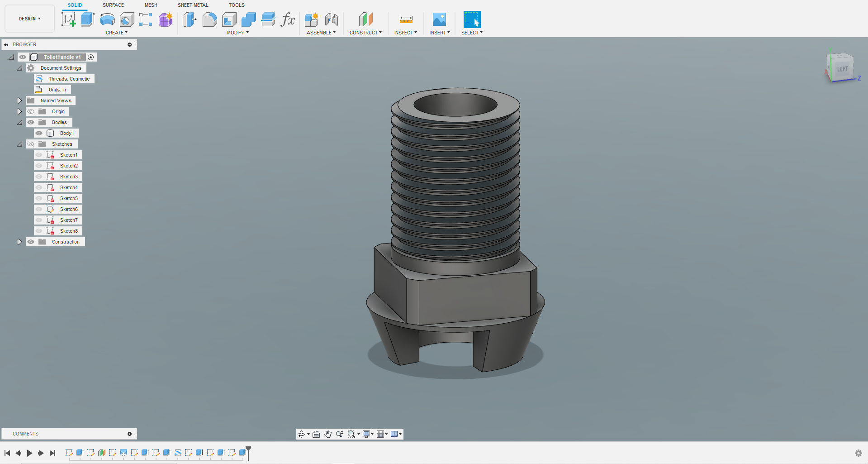Activate the Window Select tool
The height and width of the screenshot is (464, 868).
coord(472,19)
